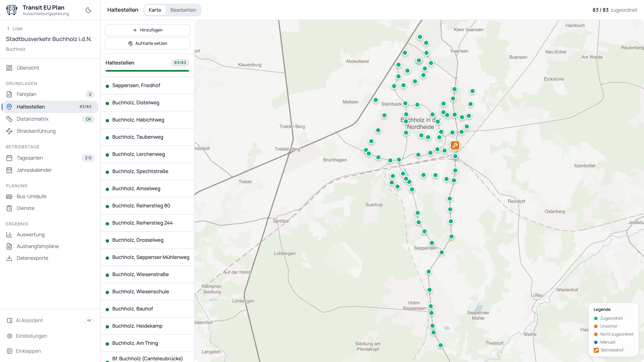
Task: Select the Karte view tab
Action: [155, 10]
